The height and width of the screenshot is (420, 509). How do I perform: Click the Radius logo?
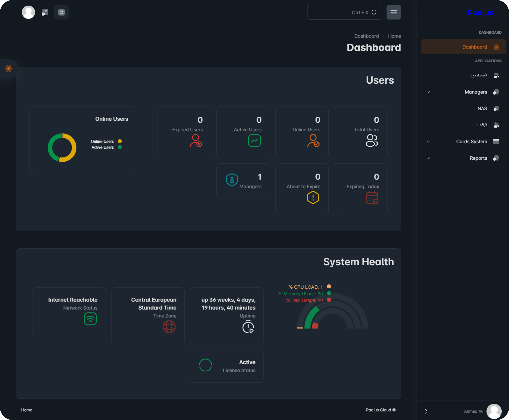[480, 13]
